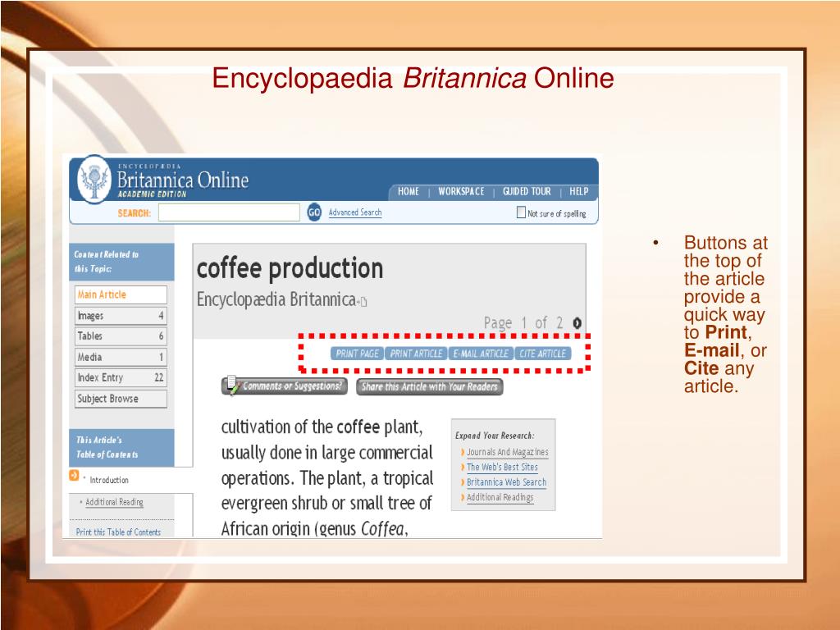840x630 pixels.
Task: Click the orange arrow icon beside Introduction
Action: (74, 475)
